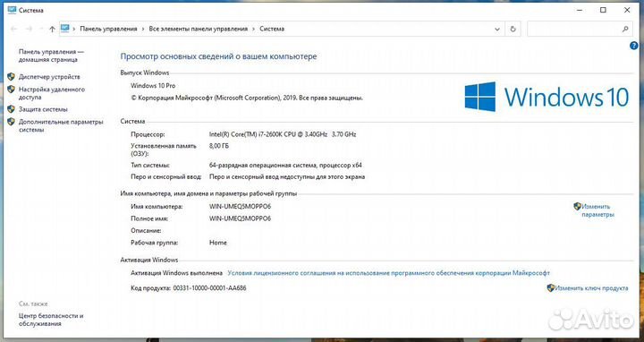This screenshot has width=644, height=342.
Task: Click the shield icon beside Защита системы
Action: tap(11, 109)
